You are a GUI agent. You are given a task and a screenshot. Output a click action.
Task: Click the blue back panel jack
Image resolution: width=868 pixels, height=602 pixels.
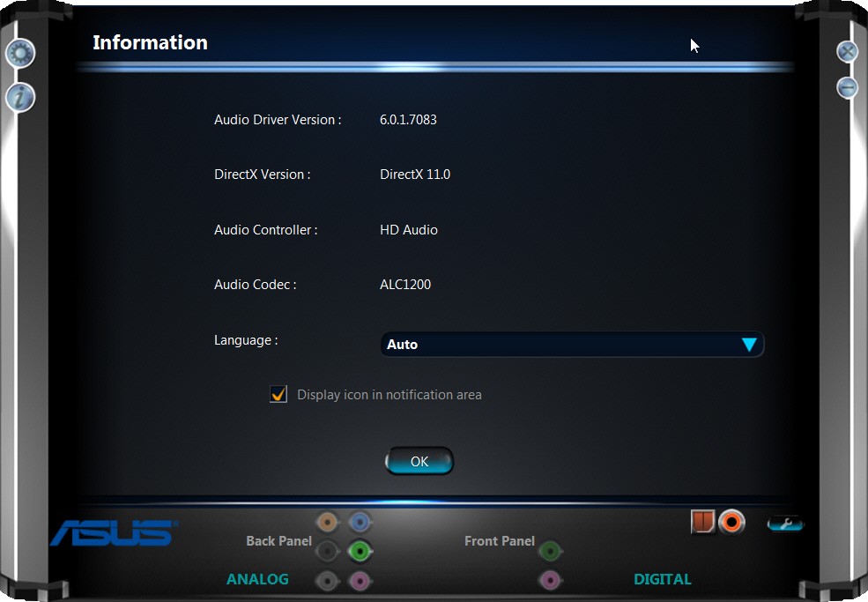point(360,522)
